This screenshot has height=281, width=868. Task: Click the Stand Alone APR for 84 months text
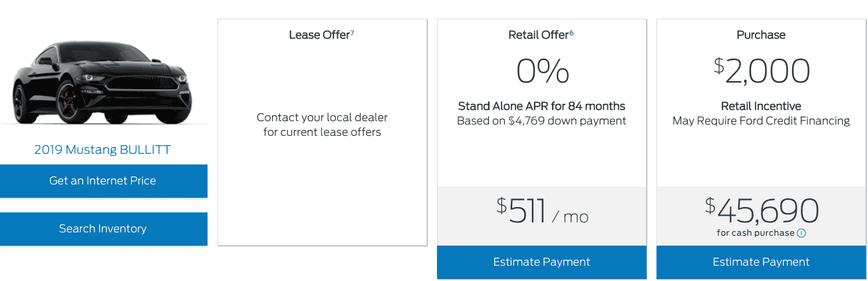coord(541,106)
